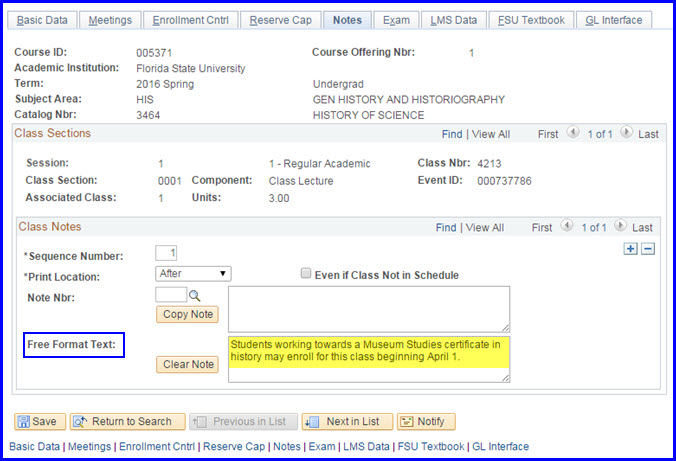Switch to the Exam tab

click(396, 20)
